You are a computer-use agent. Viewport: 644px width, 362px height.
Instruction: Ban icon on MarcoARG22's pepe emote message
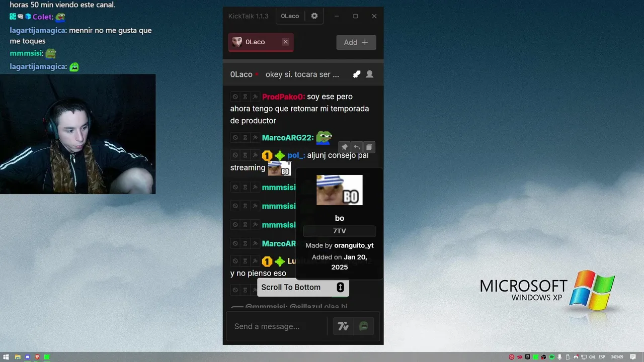click(235, 138)
